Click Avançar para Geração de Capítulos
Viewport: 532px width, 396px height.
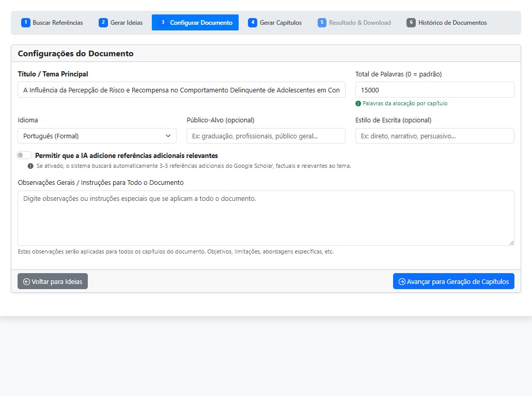tap(453, 281)
